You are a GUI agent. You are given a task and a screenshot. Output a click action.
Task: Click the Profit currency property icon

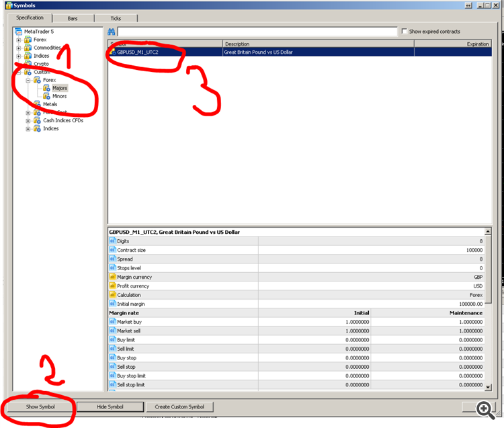(112, 286)
